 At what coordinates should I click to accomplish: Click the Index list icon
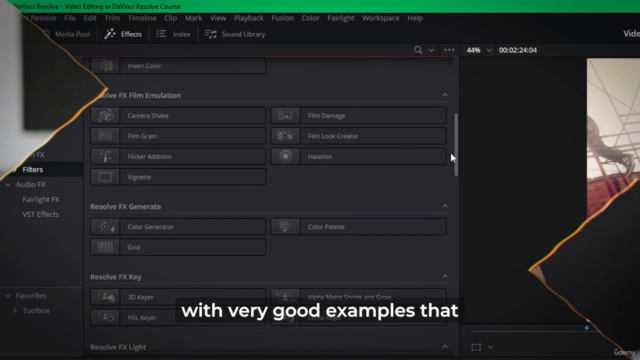click(x=161, y=34)
